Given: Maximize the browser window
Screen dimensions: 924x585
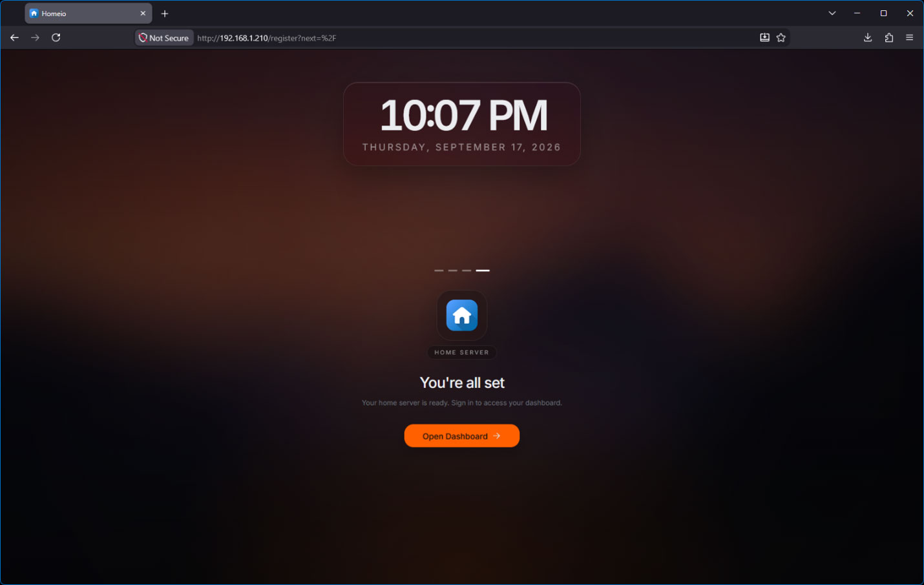Looking at the screenshot, I should point(883,13).
